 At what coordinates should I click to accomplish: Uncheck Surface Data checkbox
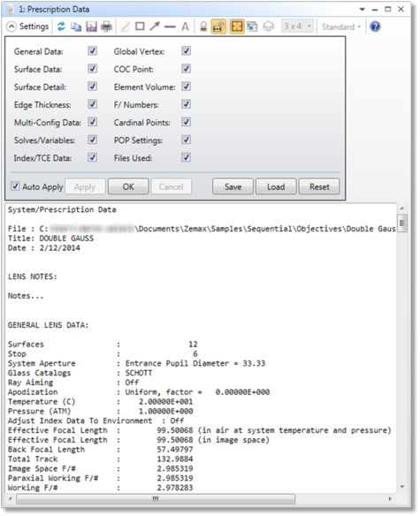pos(92,69)
